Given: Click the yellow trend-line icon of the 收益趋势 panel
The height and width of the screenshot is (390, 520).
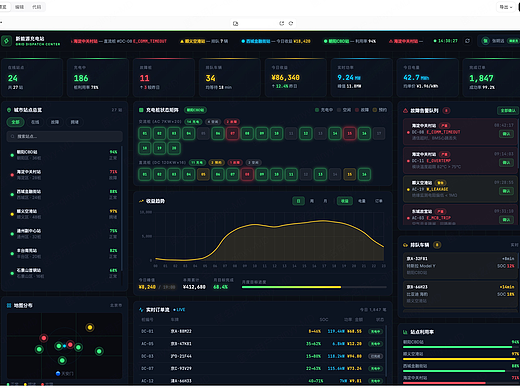Looking at the screenshot, I should coord(141,201).
